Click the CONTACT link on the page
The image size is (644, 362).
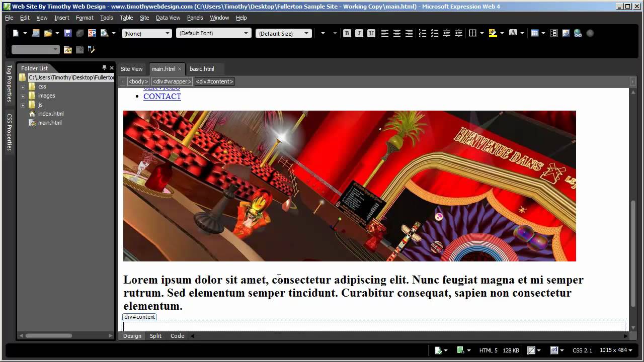coord(162,97)
